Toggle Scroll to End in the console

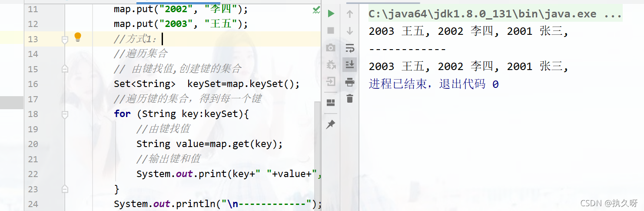pos(349,64)
